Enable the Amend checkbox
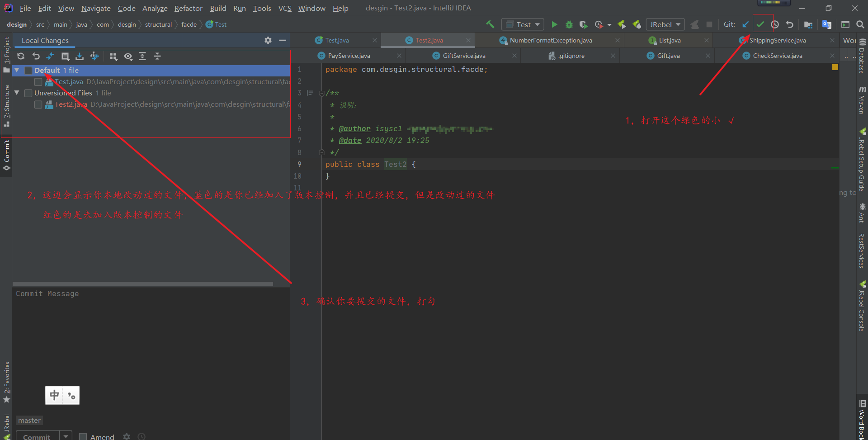Screen dimensions: 868x440 (83, 436)
